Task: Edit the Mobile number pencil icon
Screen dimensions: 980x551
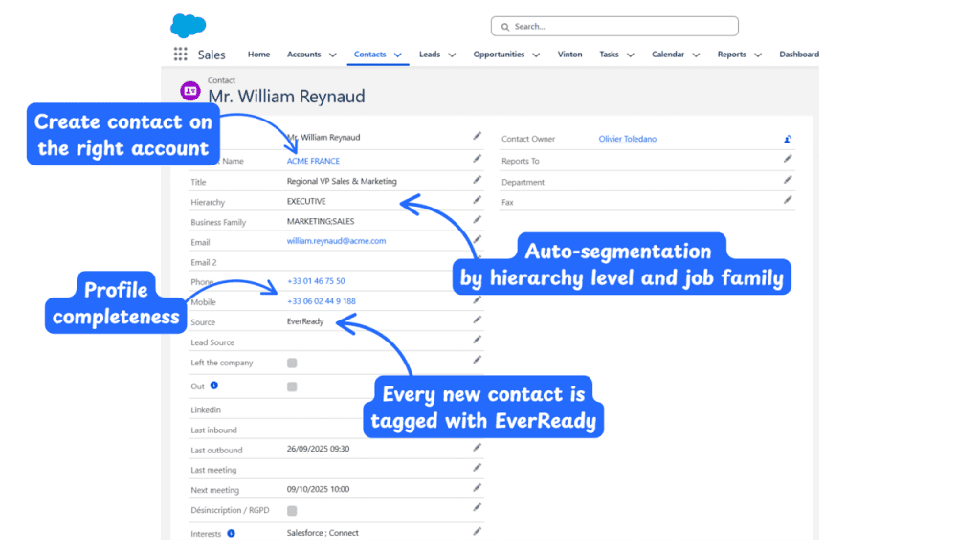Action: pos(477,300)
